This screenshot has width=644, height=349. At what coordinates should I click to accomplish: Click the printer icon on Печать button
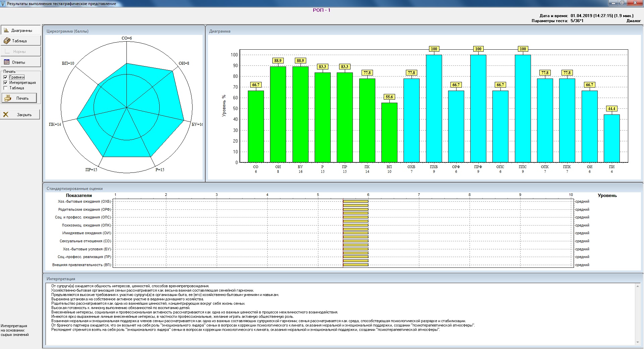pos(8,98)
